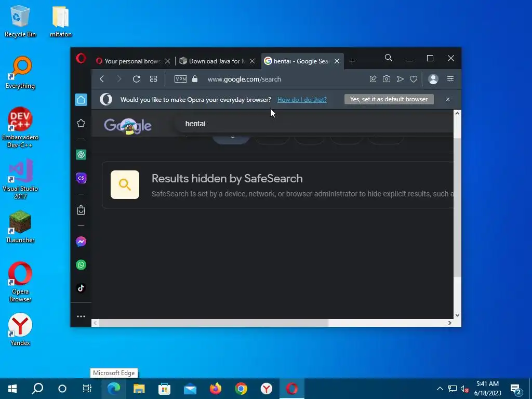
Task: Take a snapshot with the camera icon
Action: pos(387,79)
